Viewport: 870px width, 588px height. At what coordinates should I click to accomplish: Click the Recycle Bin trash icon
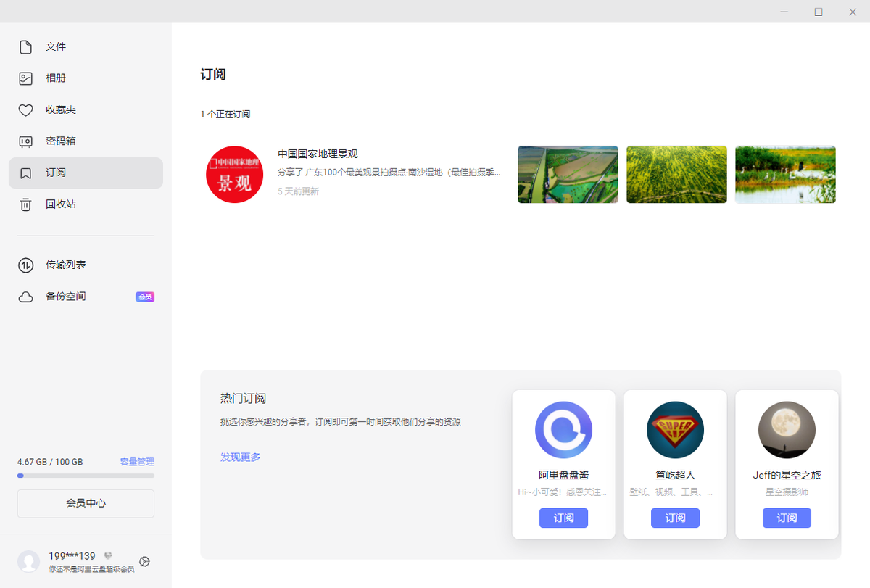point(25,204)
